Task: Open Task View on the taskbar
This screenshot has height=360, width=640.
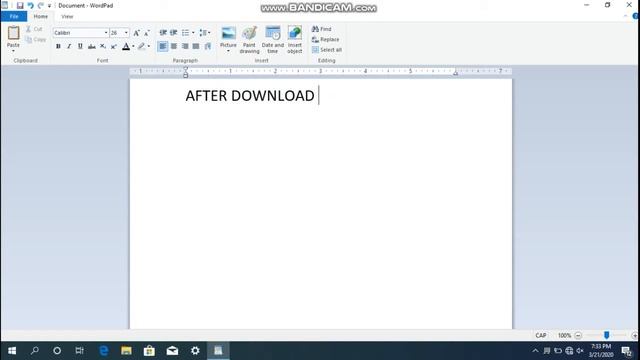Action: click(80, 351)
